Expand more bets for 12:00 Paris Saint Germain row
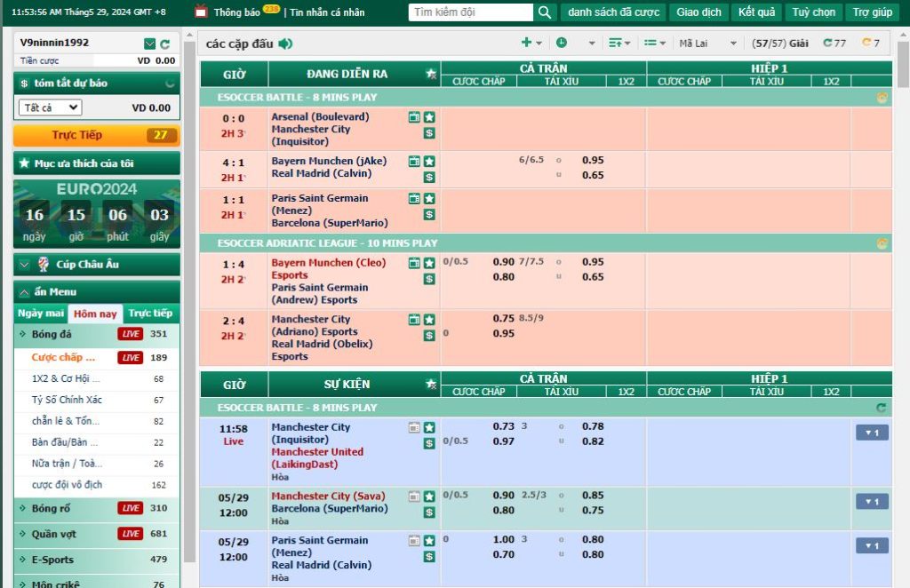This screenshot has width=910, height=588. click(x=872, y=545)
